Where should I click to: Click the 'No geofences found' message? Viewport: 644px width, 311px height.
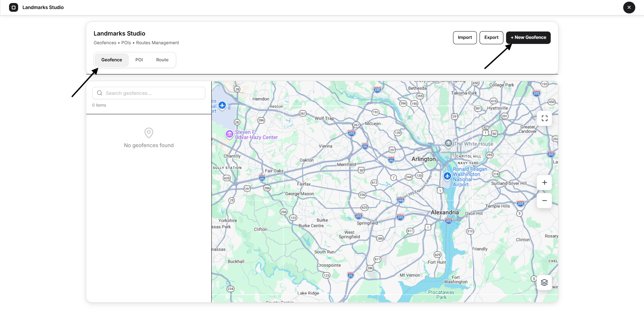tap(149, 145)
